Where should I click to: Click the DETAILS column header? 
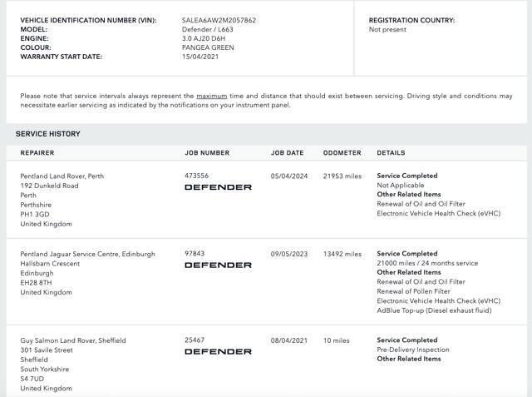click(391, 153)
